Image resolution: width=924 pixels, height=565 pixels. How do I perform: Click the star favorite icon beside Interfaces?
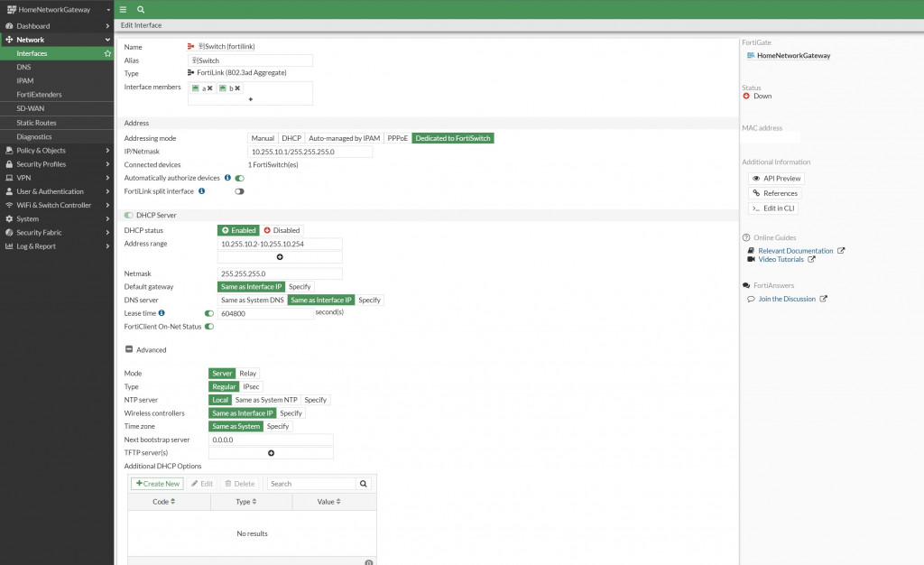pyautogui.click(x=108, y=53)
